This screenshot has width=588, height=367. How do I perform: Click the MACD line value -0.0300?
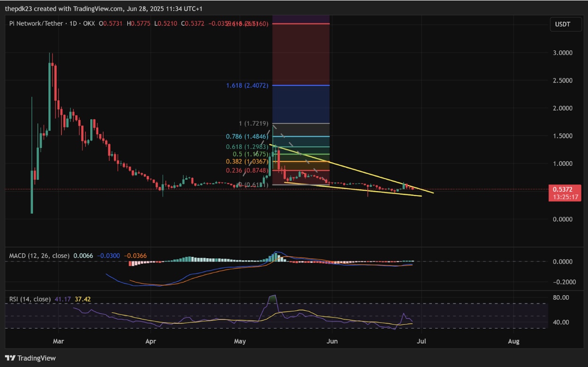tap(109, 256)
